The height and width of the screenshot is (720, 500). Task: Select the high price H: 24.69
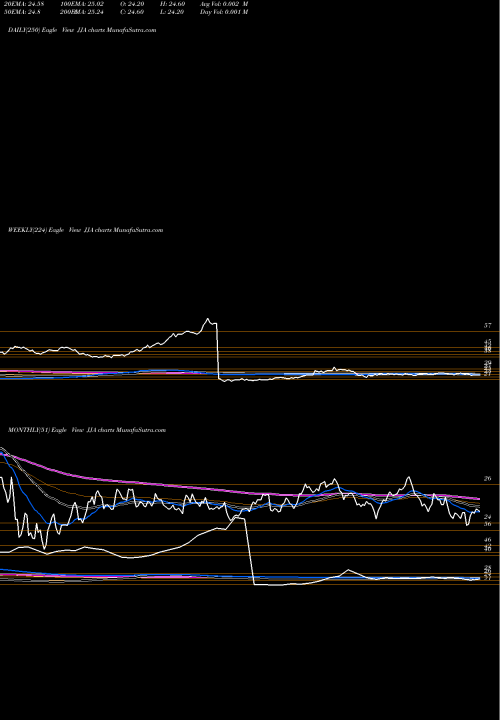(172, 4)
